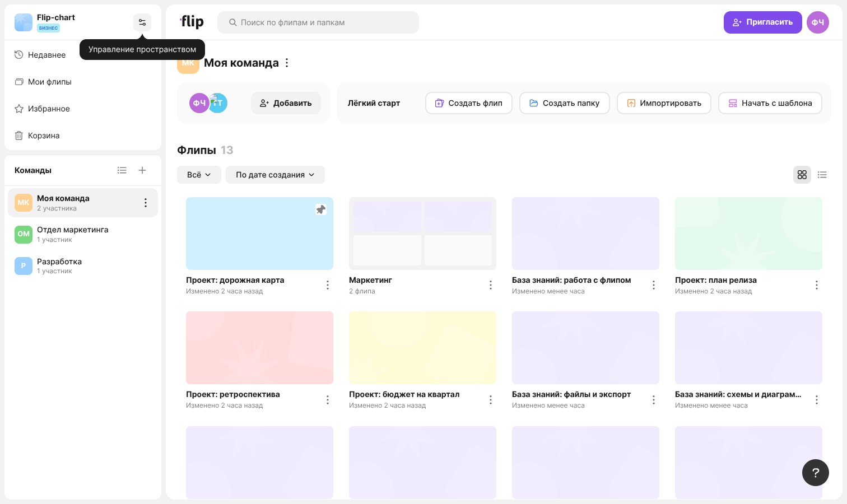
Task: Open options for Проект: план релиза
Action: 817,285
